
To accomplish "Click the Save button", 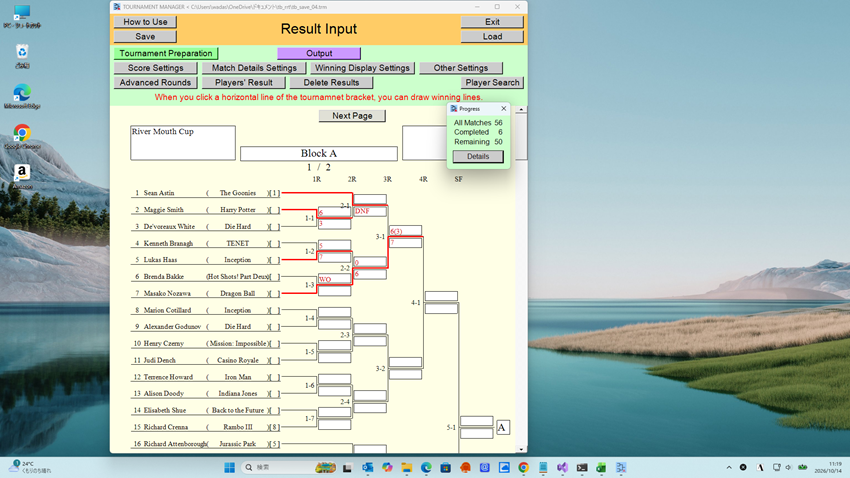I will coord(145,36).
